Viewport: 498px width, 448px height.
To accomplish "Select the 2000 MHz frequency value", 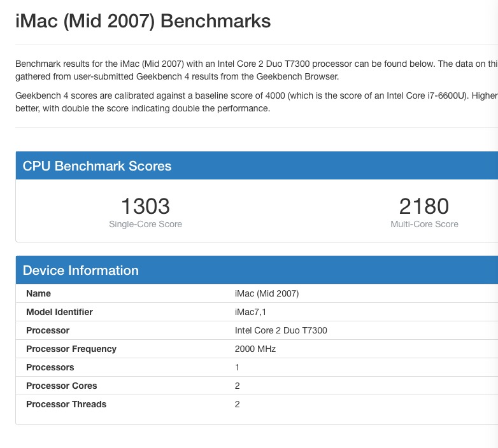I will click(255, 349).
